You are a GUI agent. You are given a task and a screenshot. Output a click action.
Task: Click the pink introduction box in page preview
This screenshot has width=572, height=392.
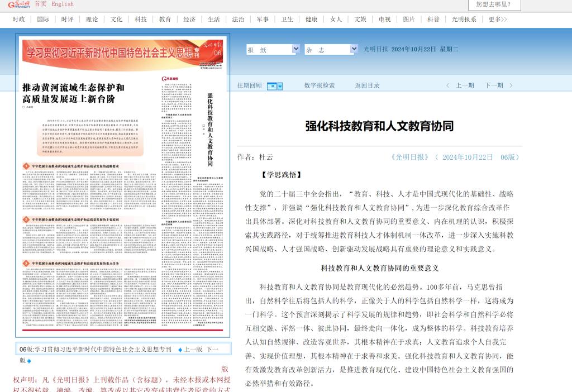pos(90,136)
